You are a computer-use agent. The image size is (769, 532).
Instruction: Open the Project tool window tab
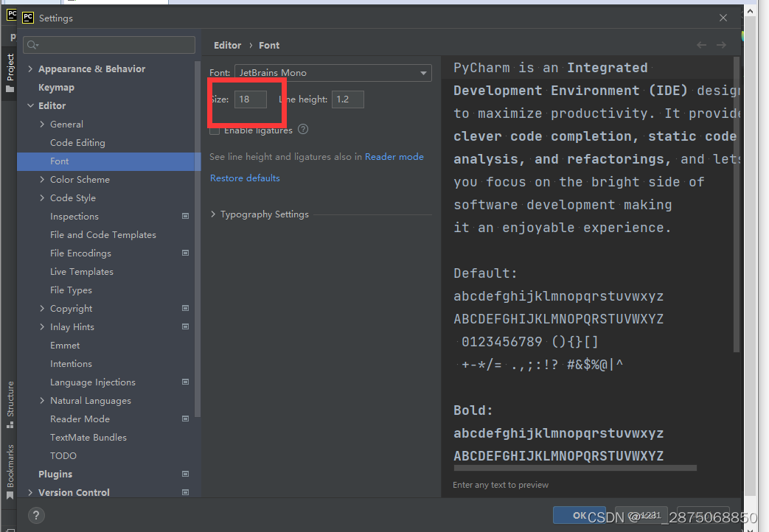pyautogui.click(x=10, y=72)
